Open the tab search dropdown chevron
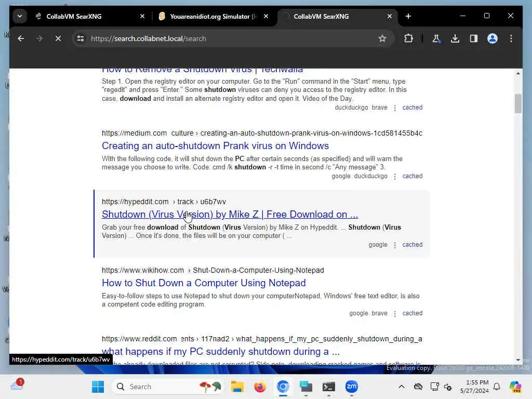The image size is (532, 399). [x=20, y=16]
